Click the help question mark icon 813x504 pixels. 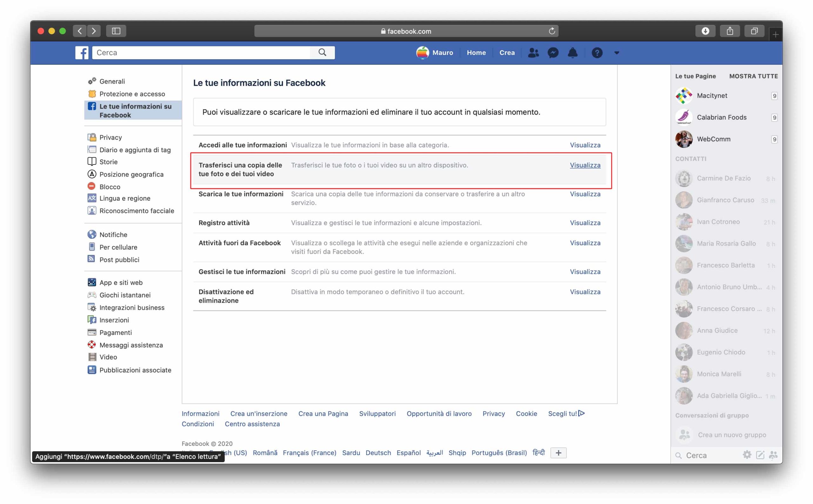coord(597,53)
